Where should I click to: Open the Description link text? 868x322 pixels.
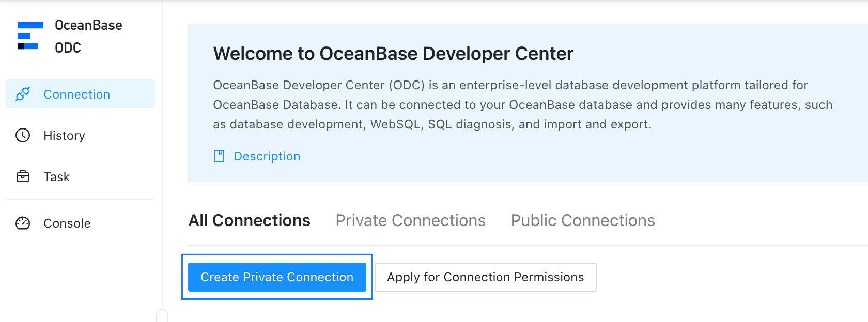coord(267,156)
